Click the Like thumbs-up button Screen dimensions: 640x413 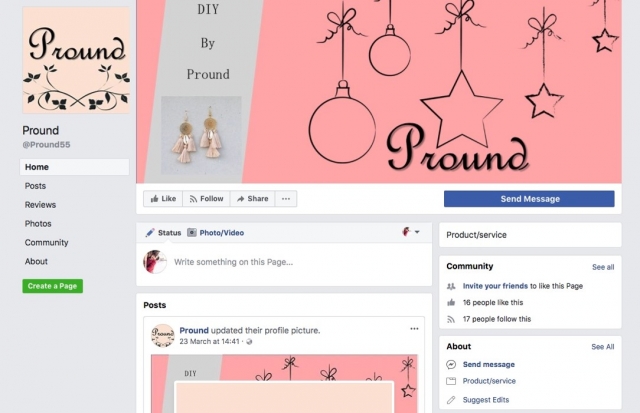(x=163, y=199)
